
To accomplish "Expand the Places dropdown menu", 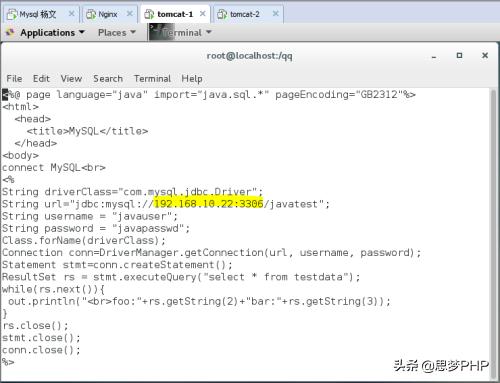I will 117,32.
